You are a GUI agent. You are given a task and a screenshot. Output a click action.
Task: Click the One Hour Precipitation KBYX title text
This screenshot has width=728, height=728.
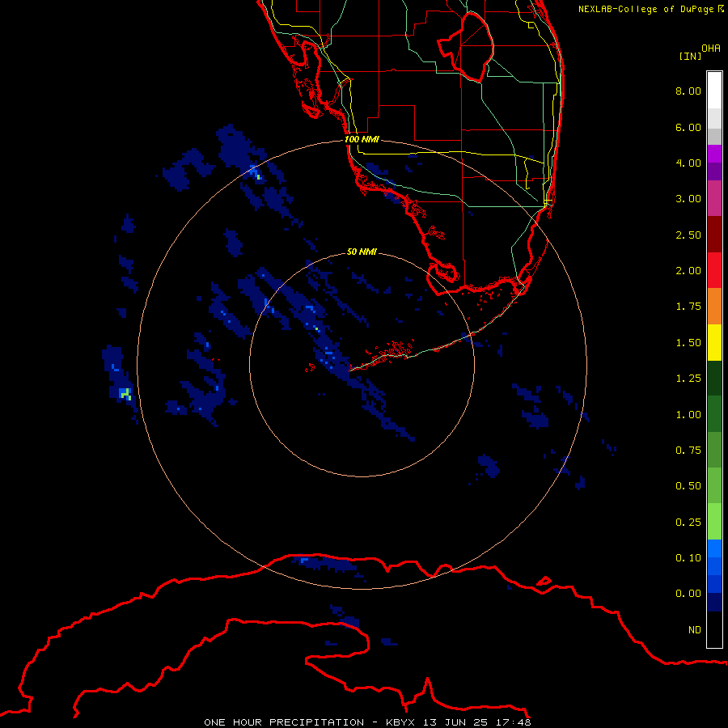[x=367, y=722]
